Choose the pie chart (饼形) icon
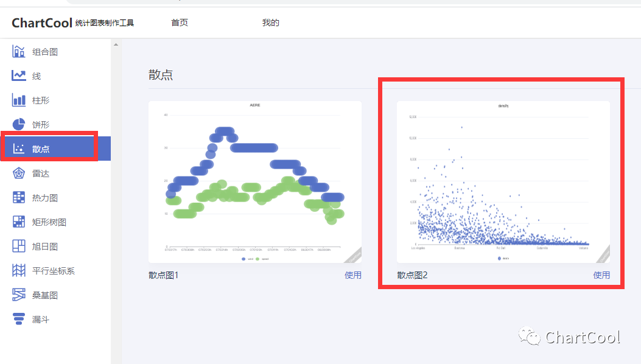 (19, 125)
